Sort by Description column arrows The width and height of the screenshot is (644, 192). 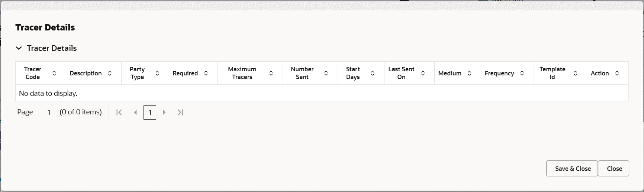click(x=110, y=73)
